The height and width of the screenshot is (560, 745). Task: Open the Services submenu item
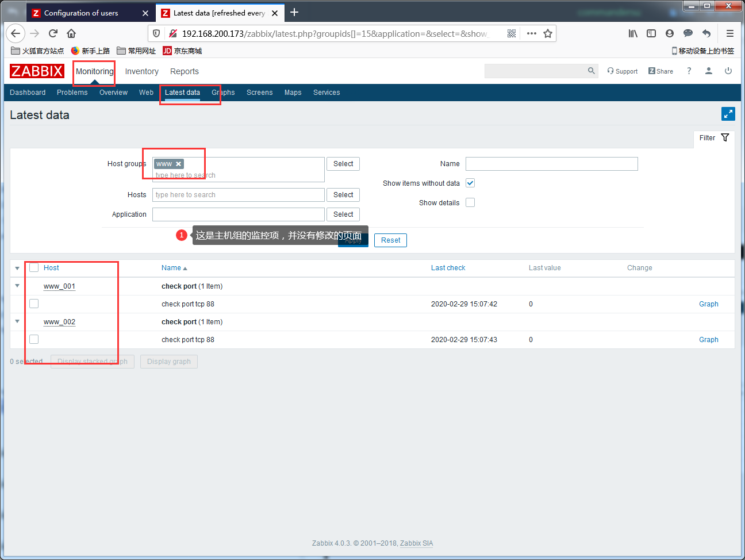coord(327,93)
